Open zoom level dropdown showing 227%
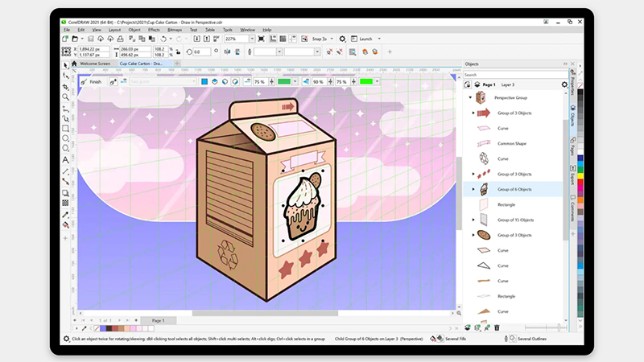644x362 pixels. click(252, 39)
